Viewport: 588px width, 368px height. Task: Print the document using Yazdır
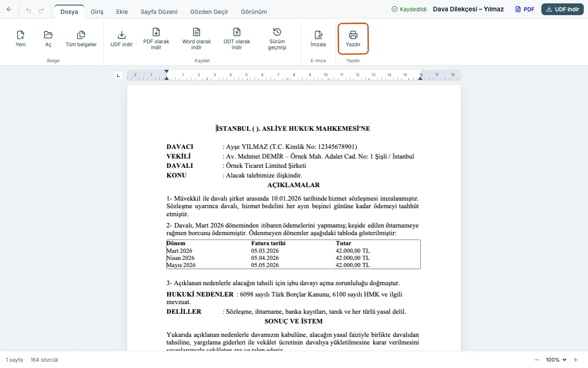click(353, 39)
